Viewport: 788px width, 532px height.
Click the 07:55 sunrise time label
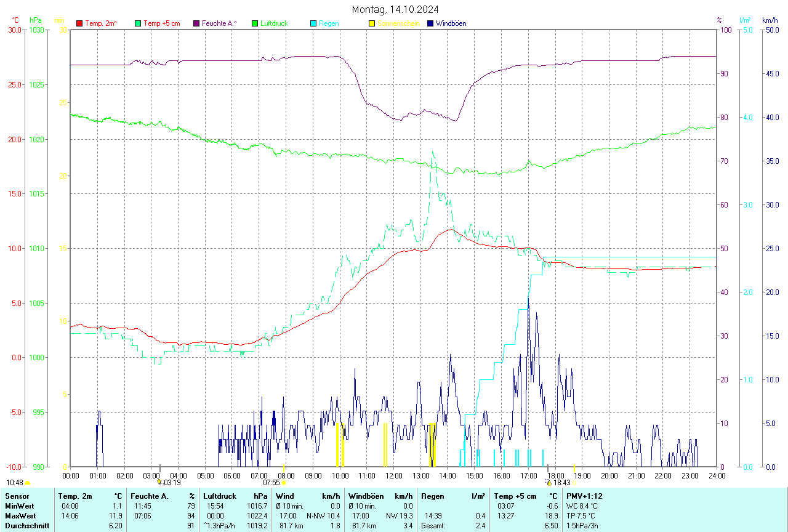[271, 483]
